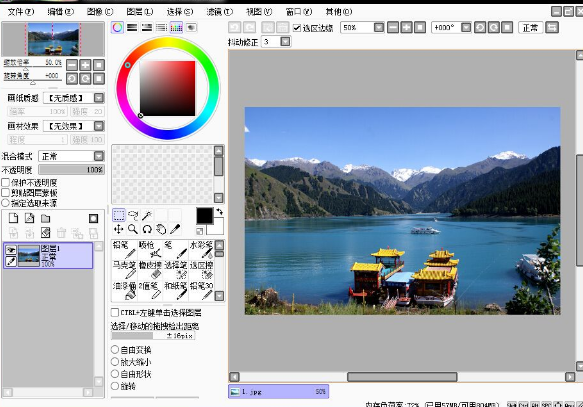Image resolution: width=583 pixels, height=407 pixels.
Task: Open the 画纸质感 dropdown
Action: pyautogui.click(x=99, y=98)
